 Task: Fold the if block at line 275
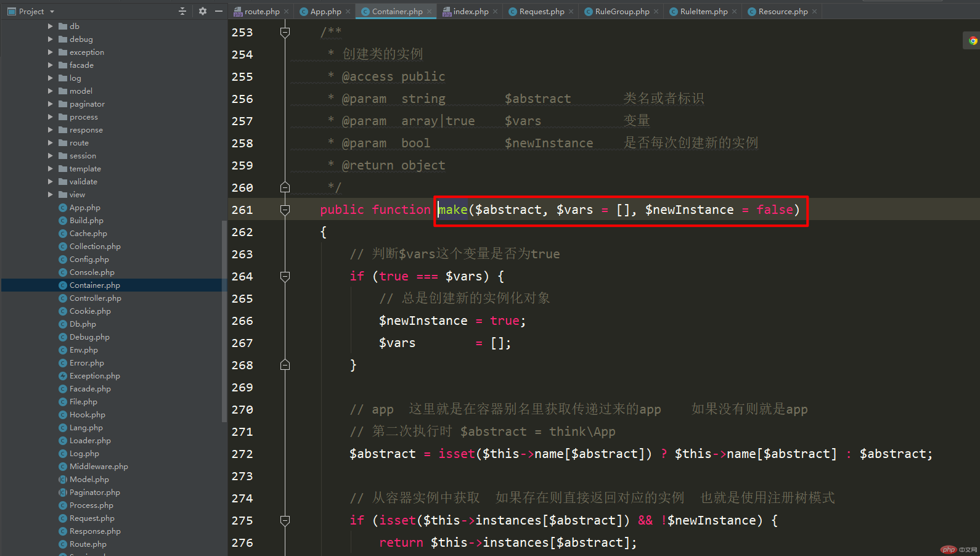[x=285, y=520]
